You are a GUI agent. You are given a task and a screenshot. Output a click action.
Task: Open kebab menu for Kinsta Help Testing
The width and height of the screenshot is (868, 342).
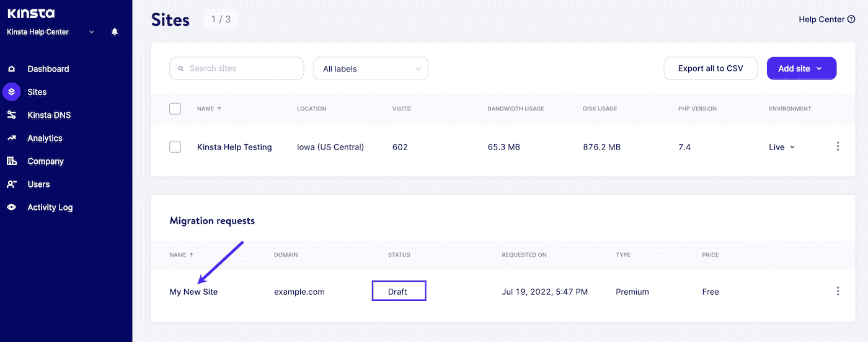[838, 146]
